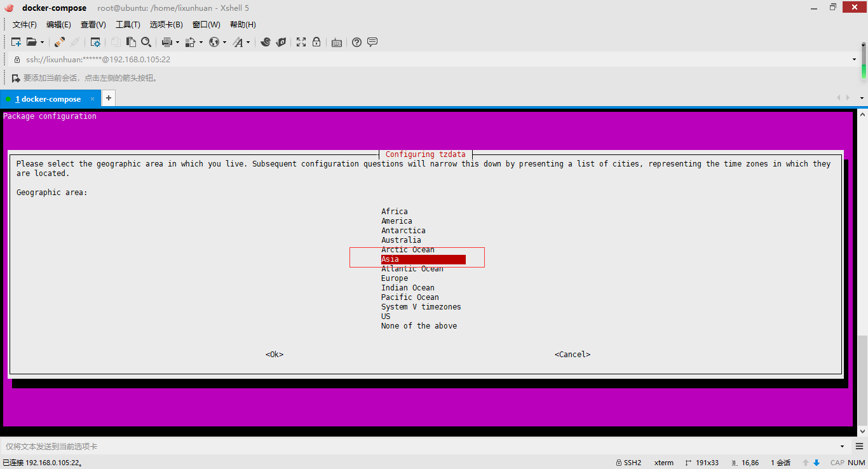Click the Reconnect plug icon

pyautogui.click(x=59, y=42)
